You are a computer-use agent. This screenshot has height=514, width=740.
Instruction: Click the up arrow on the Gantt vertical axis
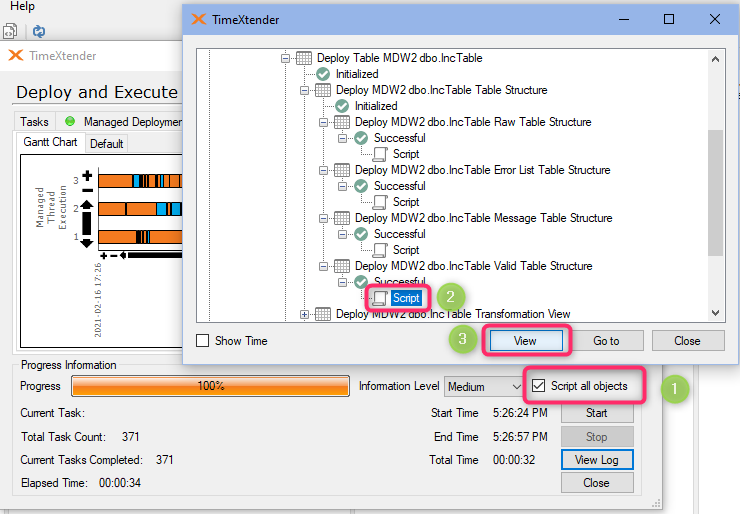click(x=87, y=204)
